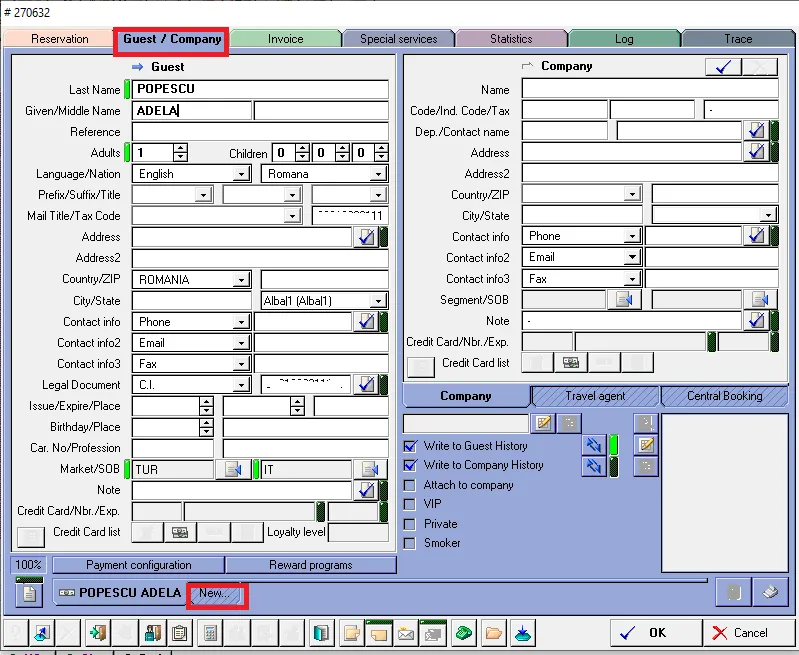This screenshot has width=799, height=655.
Task: Open Market code lookup icon next to TUR
Action: click(233, 469)
